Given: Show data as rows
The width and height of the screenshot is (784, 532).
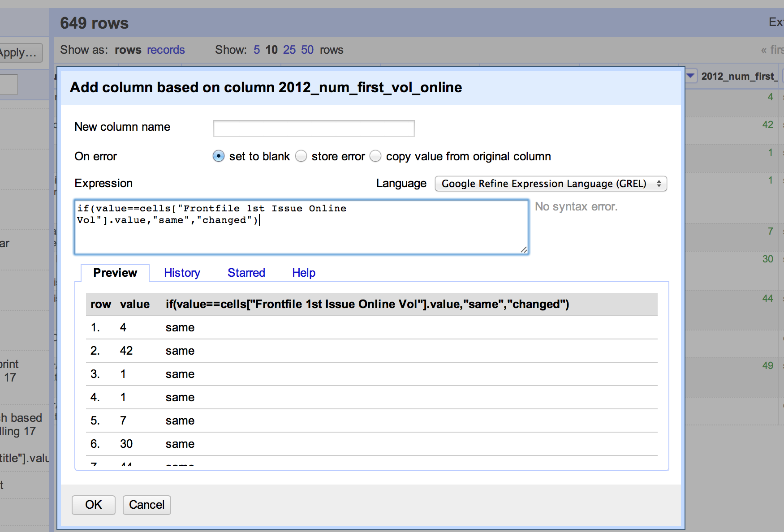Looking at the screenshot, I should 128,50.
